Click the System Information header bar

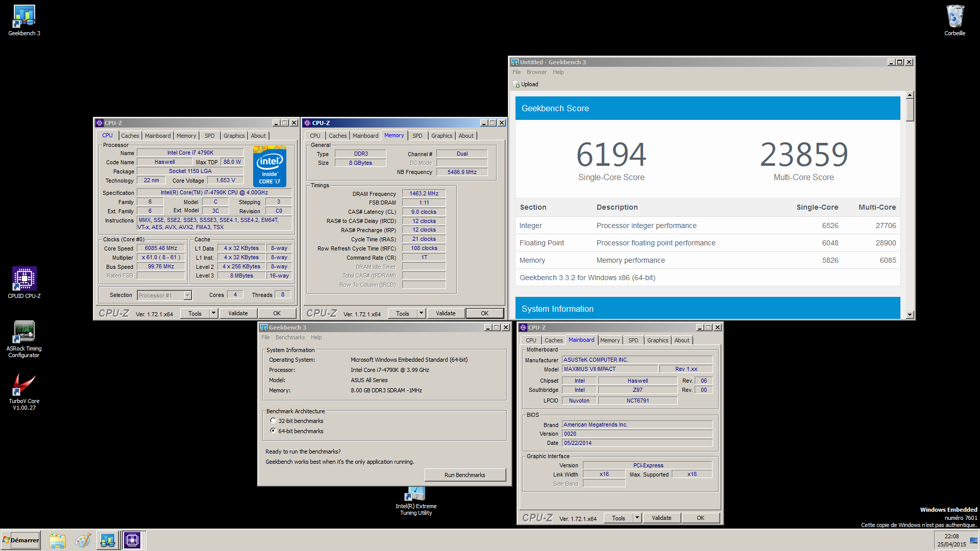(708, 308)
